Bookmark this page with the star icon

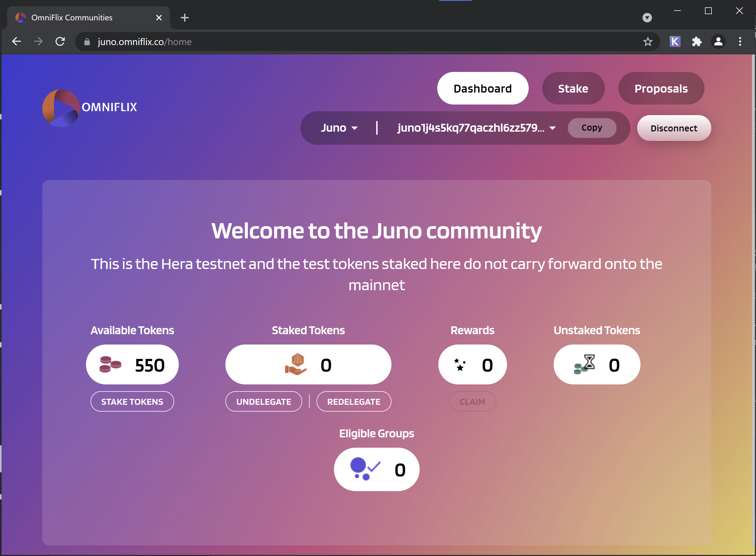tap(648, 42)
